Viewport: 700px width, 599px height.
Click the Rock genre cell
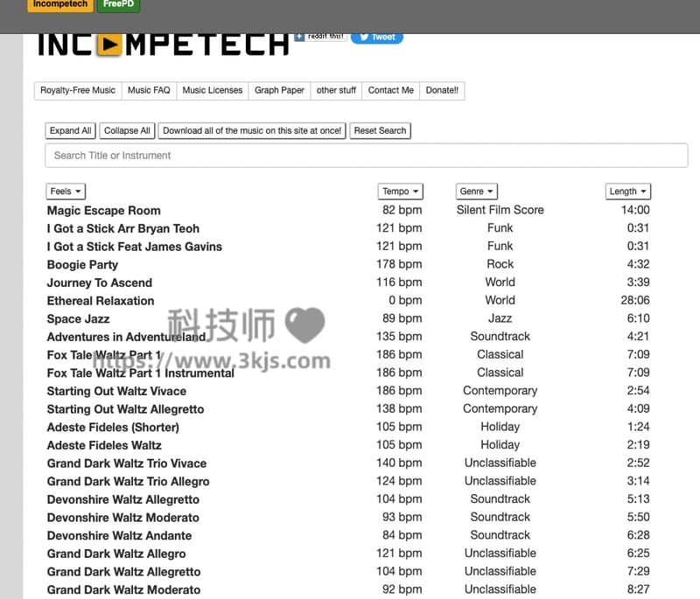[500, 264]
